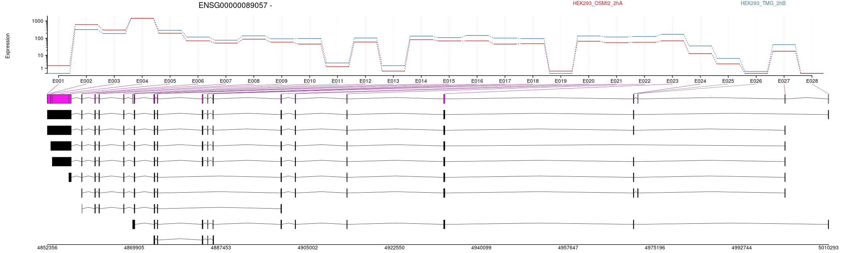Select exon label E001
The width and height of the screenshot is (868, 253).
coord(58,81)
